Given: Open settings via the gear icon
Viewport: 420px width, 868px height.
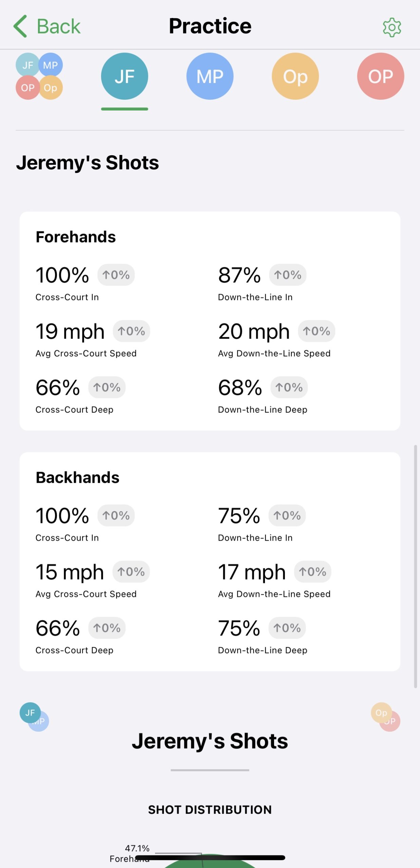Looking at the screenshot, I should [392, 27].
